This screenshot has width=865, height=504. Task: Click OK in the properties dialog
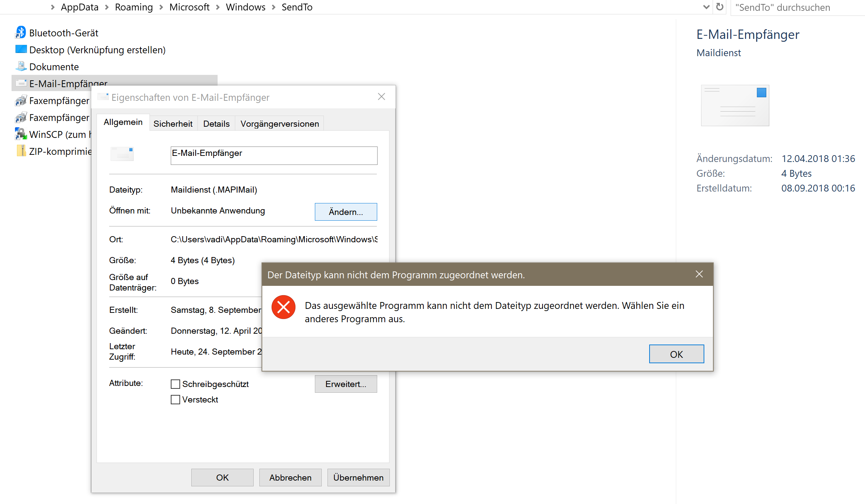(x=222, y=478)
